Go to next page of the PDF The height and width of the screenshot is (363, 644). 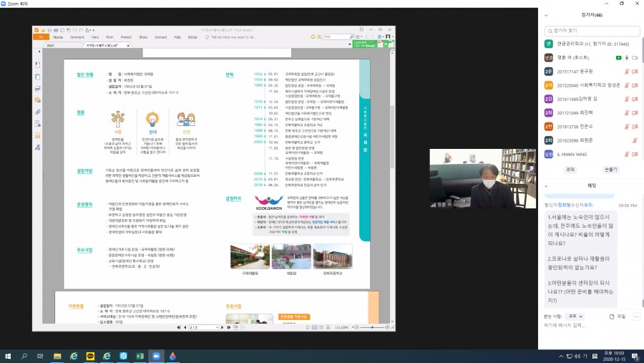coord(223,327)
